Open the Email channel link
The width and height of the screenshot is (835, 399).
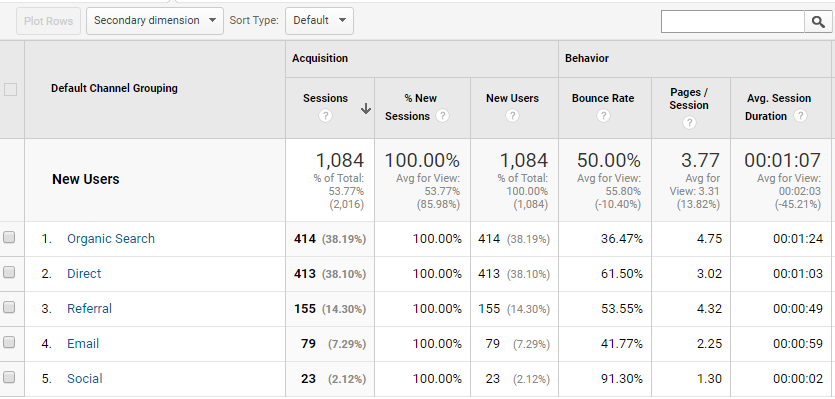click(x=83, y=344)
